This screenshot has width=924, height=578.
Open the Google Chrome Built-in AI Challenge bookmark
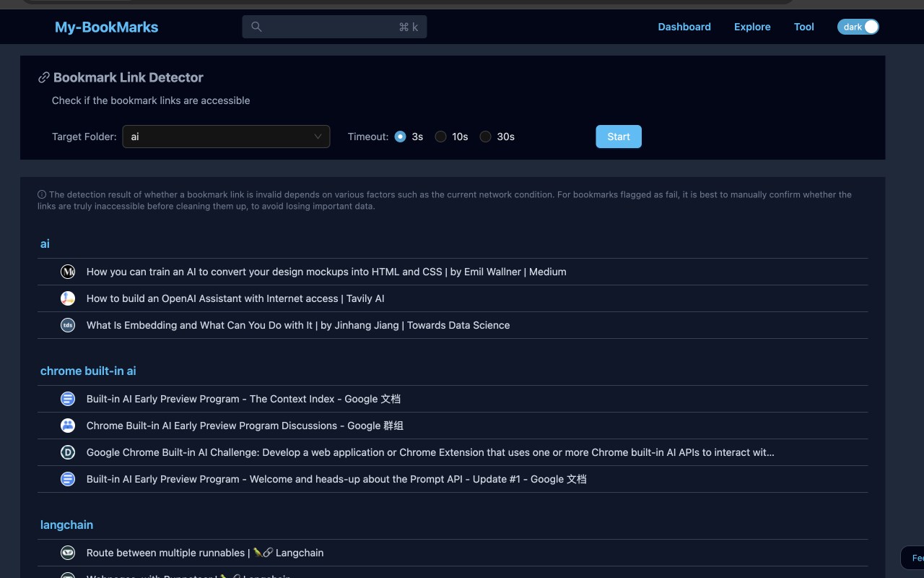click(x=430, y=452)
